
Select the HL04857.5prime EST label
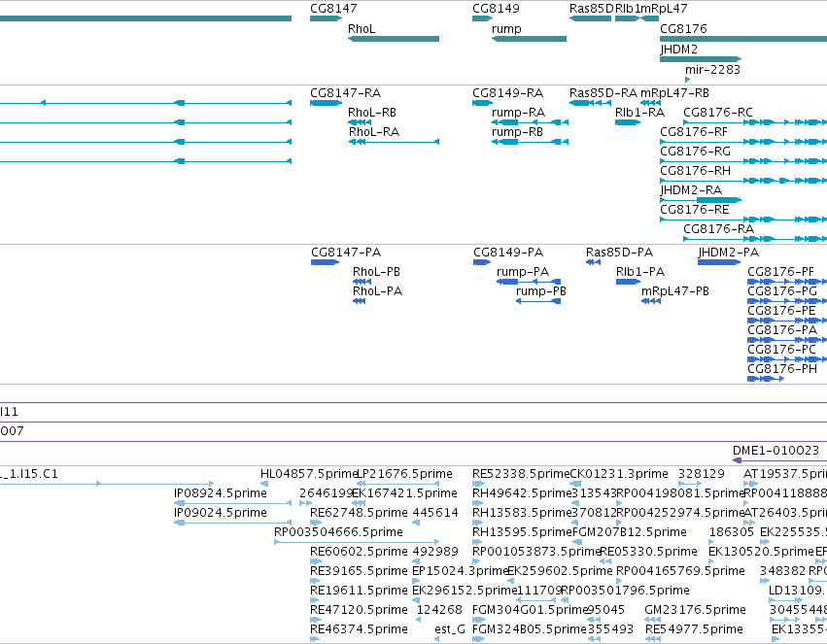[x=309, y=474]
